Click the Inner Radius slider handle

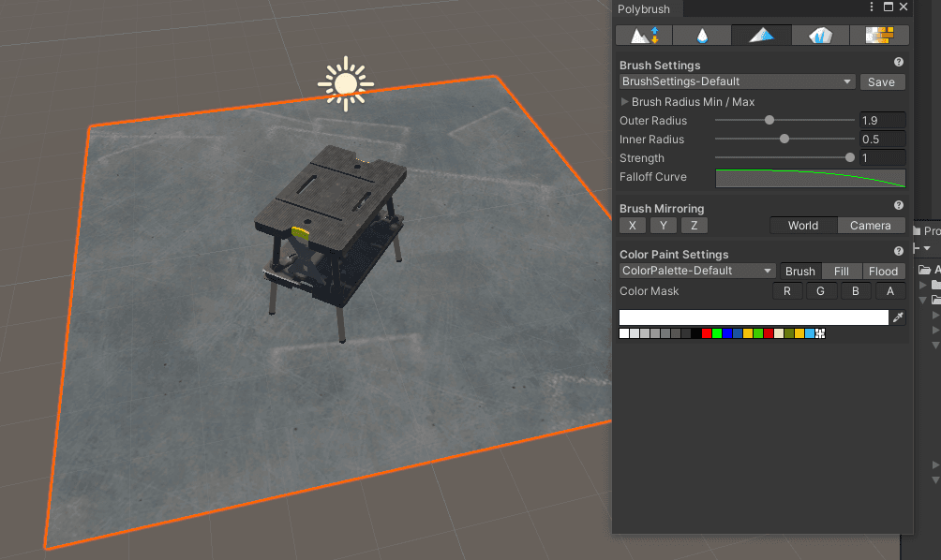point(784,140)
